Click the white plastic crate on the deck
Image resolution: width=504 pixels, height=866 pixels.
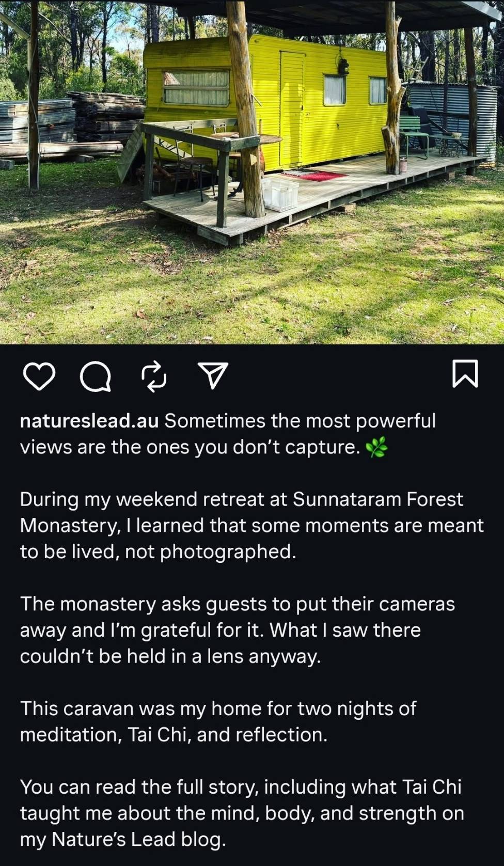281,194
